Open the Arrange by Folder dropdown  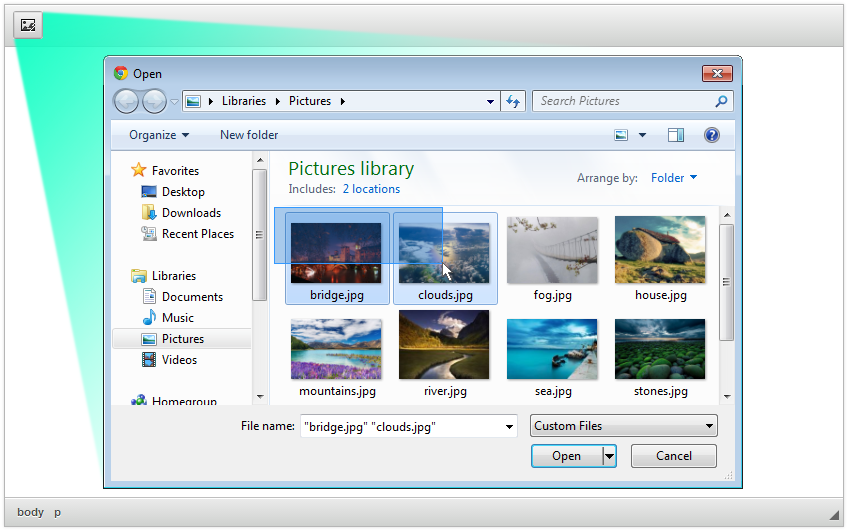pos(674,178)
